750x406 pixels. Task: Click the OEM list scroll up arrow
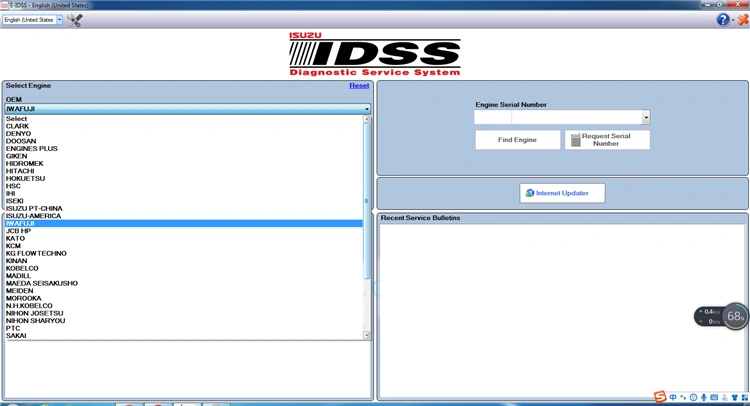coord(367,120)
